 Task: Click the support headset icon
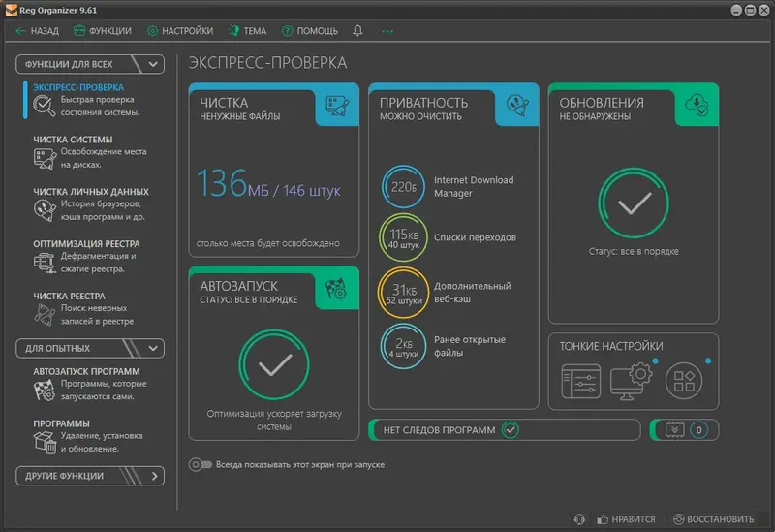pos(579,519)
